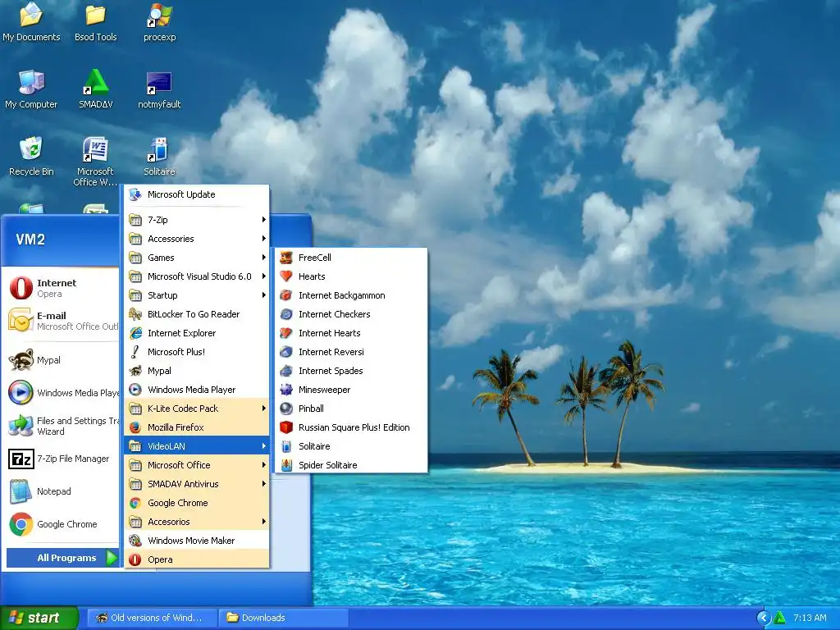Open Windows Media Player from Start menu recent list

point(62,393)
